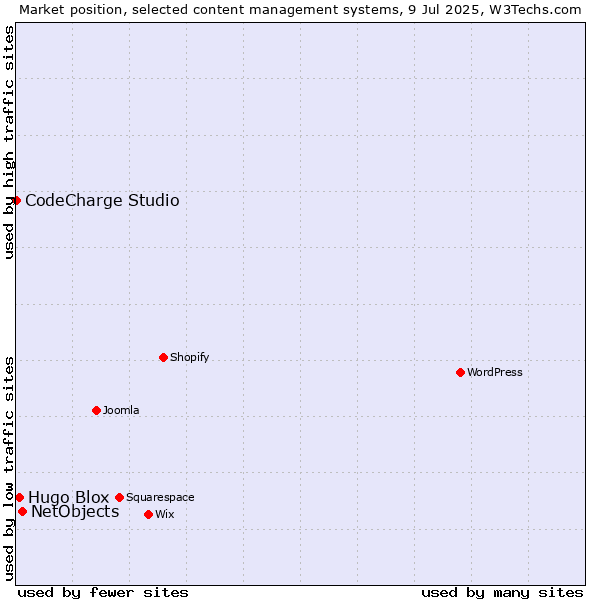Select the 'Wix' label text

[x=165, y=514]
